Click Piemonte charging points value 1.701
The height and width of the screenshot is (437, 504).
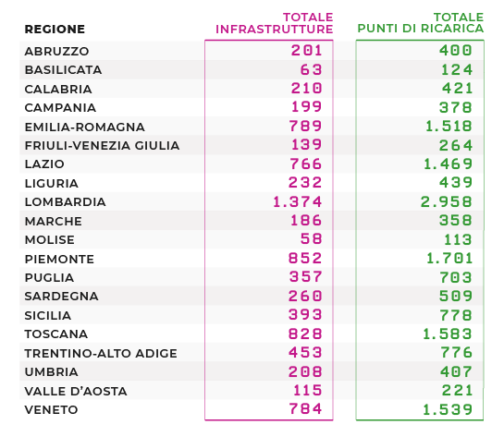click(x=449, y=259)
